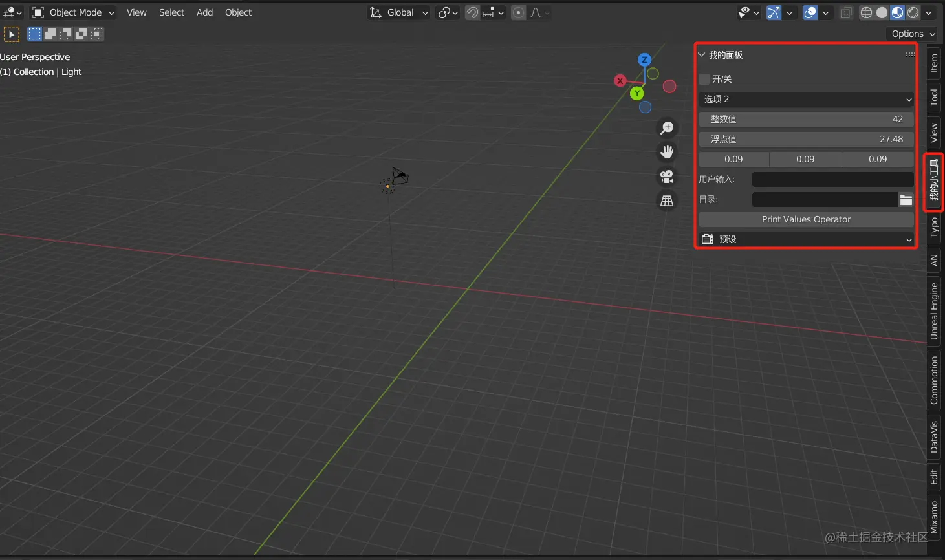
Task: Click the 目录 path field
Action: pyautogui.click(x=825, y=199)
